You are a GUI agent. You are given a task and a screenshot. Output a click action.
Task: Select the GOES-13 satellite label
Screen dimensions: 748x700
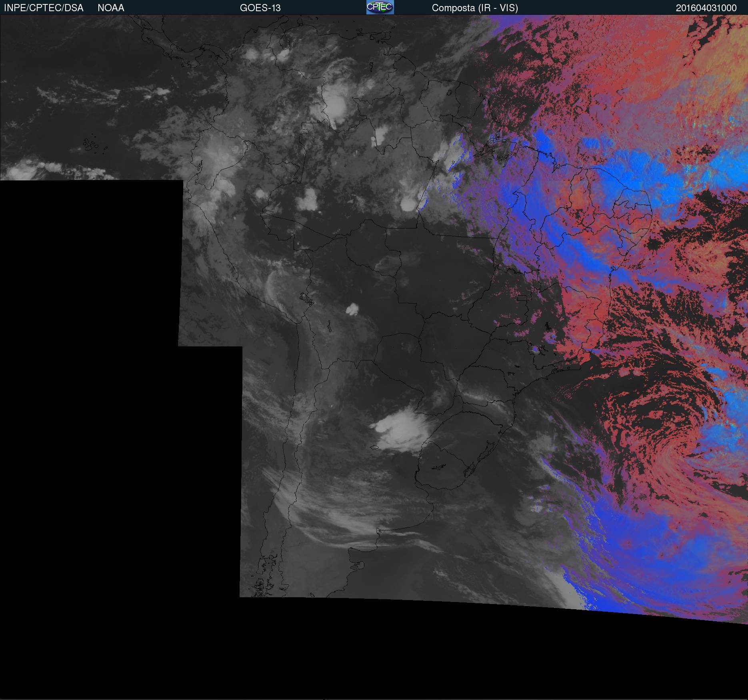[x=260, y=8]
